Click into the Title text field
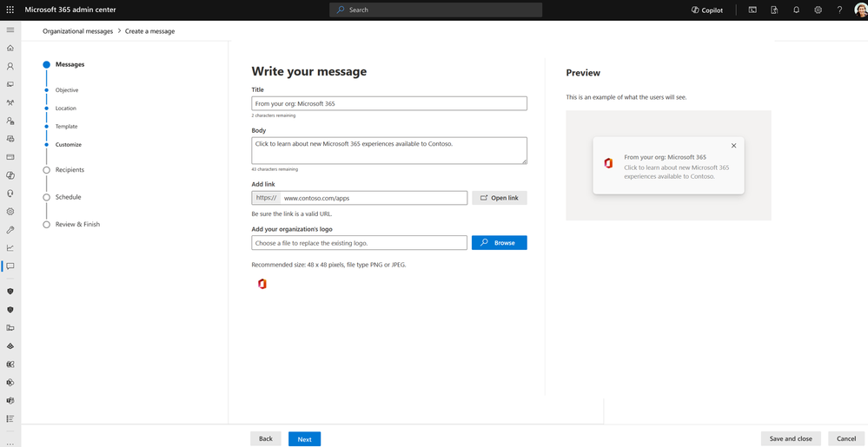Image resolution: width=868 pixels, height=447 pixels. point(389,103)
